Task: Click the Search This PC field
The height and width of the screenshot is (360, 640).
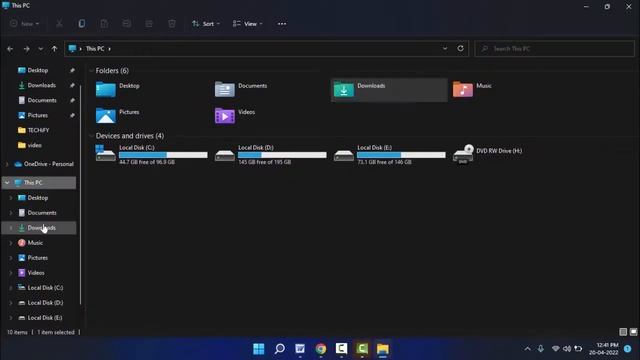Action: [x=554, y=49]
